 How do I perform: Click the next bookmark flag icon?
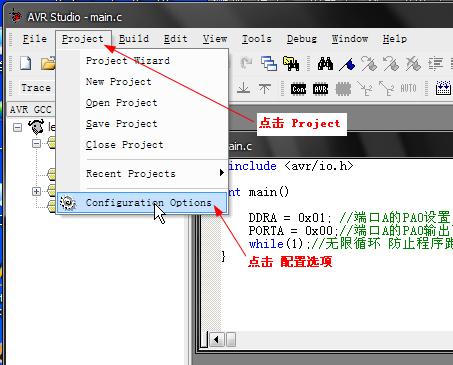click(369, 63)
